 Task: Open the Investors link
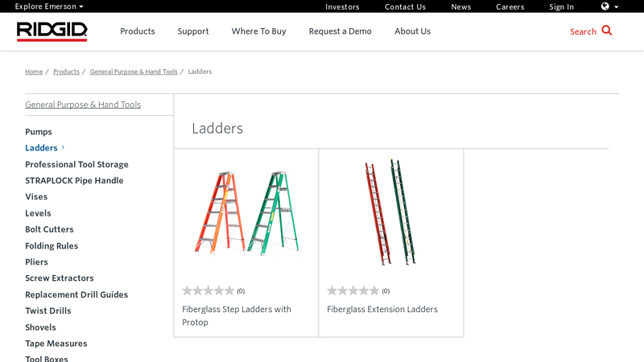(x=342, y=7)
